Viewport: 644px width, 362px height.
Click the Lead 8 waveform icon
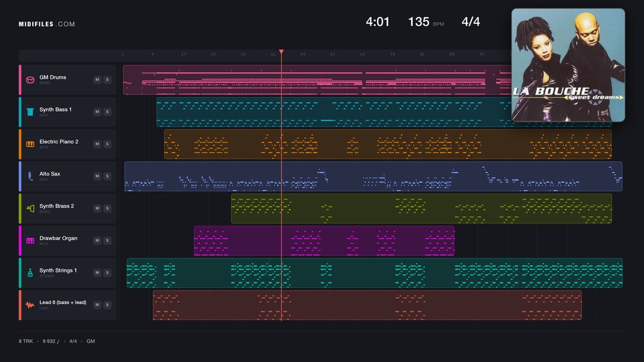30,305
